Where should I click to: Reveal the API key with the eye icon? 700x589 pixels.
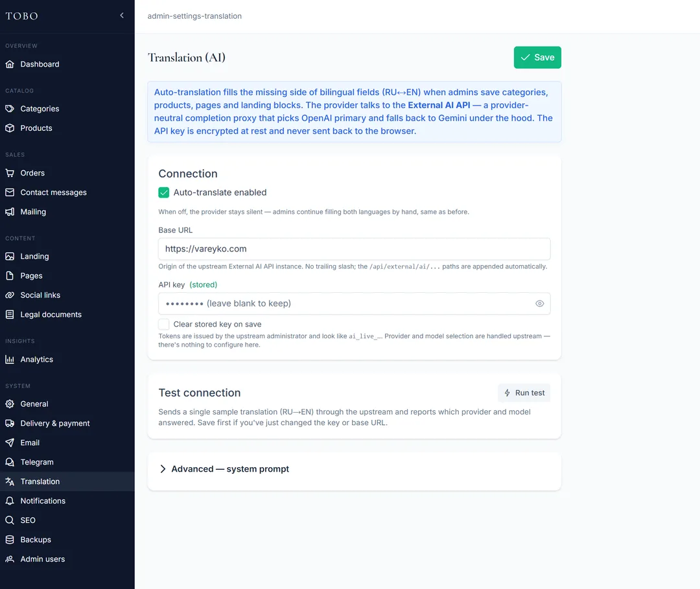(540, 304)
